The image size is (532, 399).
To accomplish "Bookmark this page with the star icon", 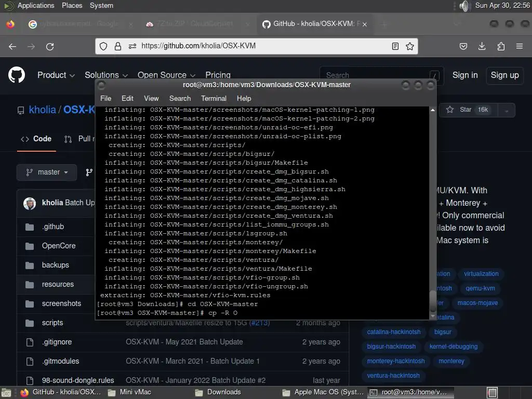I will tap(410, 46).
